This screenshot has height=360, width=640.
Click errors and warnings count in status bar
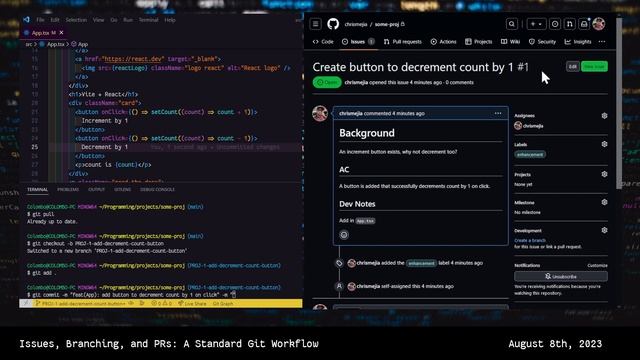[162, 304]
